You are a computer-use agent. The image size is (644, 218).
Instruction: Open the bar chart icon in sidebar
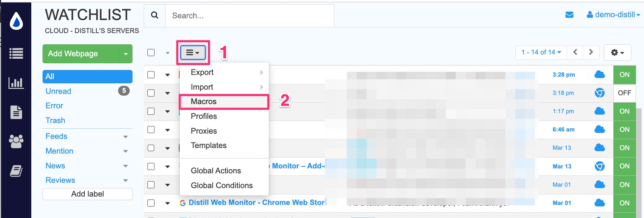[16, 83]
